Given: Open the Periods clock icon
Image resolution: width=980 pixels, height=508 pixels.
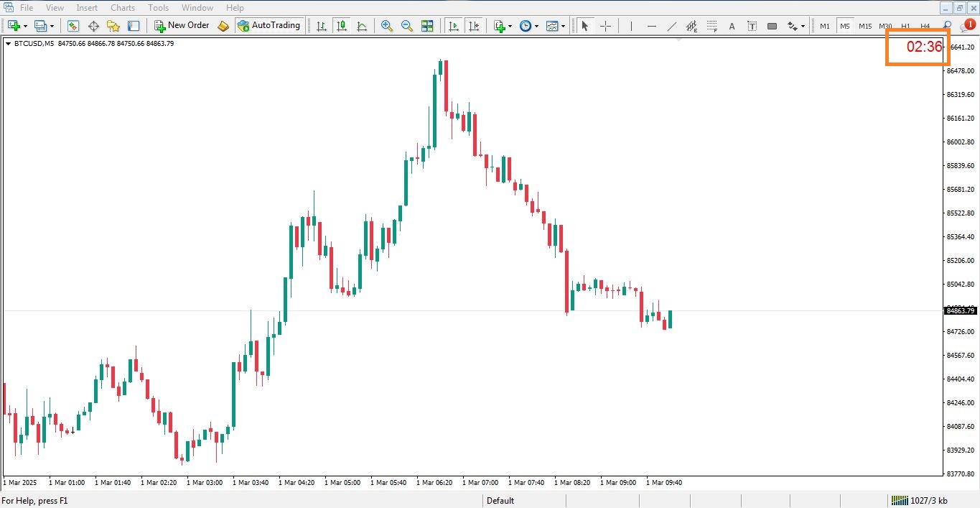Looking at the screenshot, I should click(526, 26).
